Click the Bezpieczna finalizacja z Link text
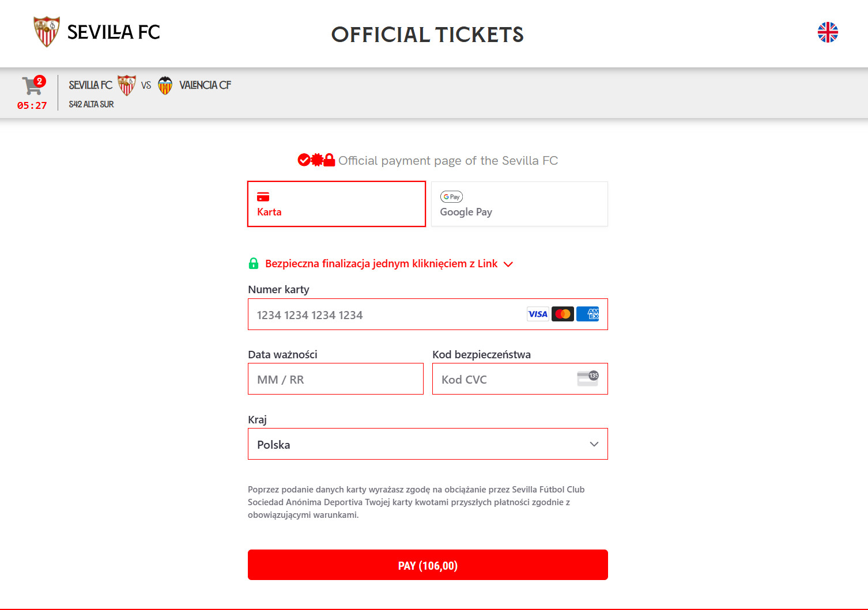This screenshot has width=868, height=610. (381, 264)
